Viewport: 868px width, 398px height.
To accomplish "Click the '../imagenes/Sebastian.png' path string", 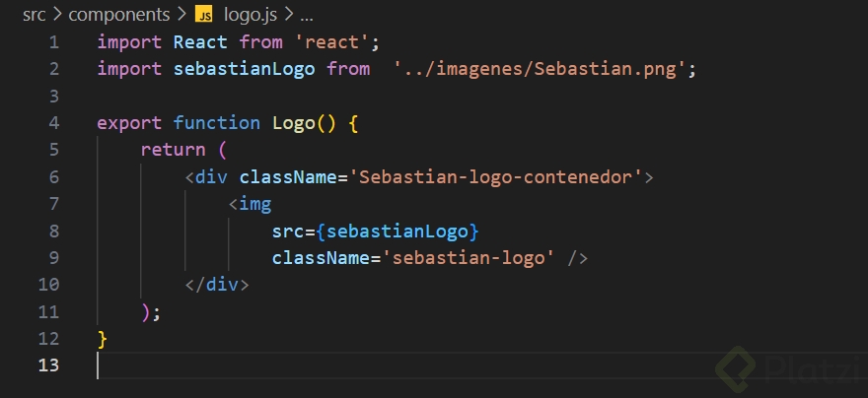I will (x=541, y=69).
